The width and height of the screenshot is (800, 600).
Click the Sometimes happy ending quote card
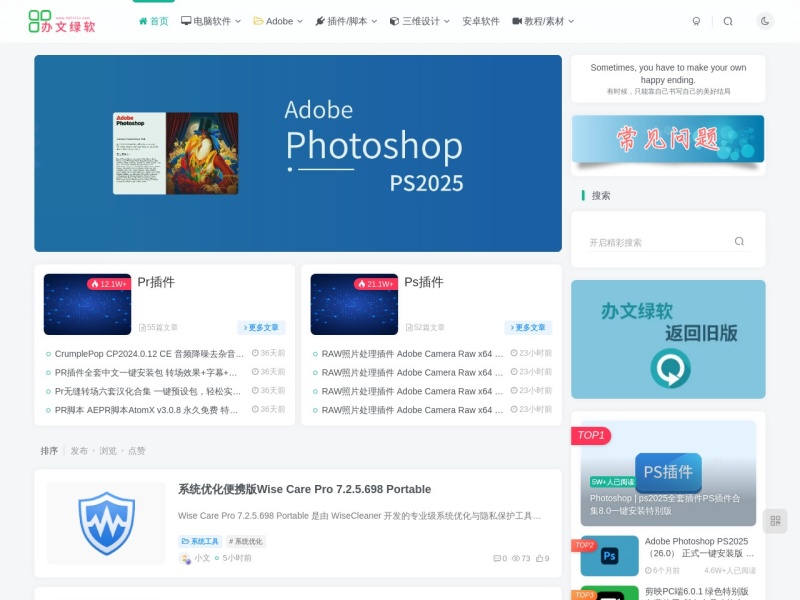[x=668, y=79]
